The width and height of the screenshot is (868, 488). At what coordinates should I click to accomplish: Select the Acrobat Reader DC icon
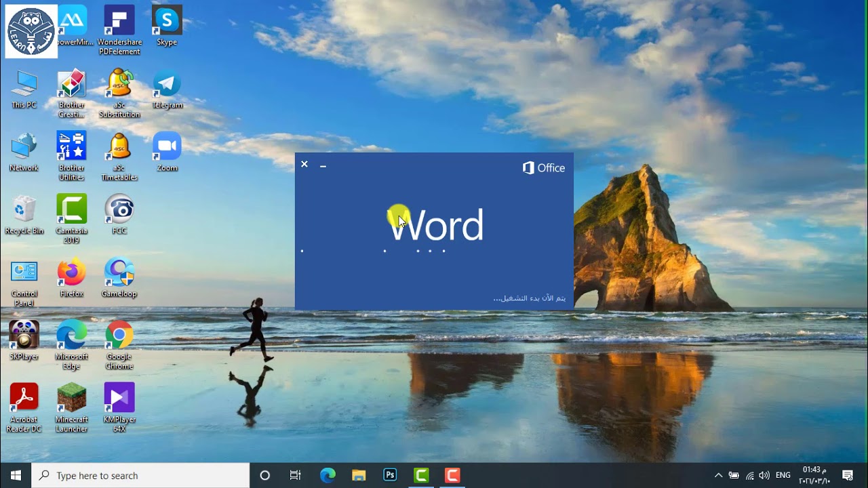tap(24, 409)
